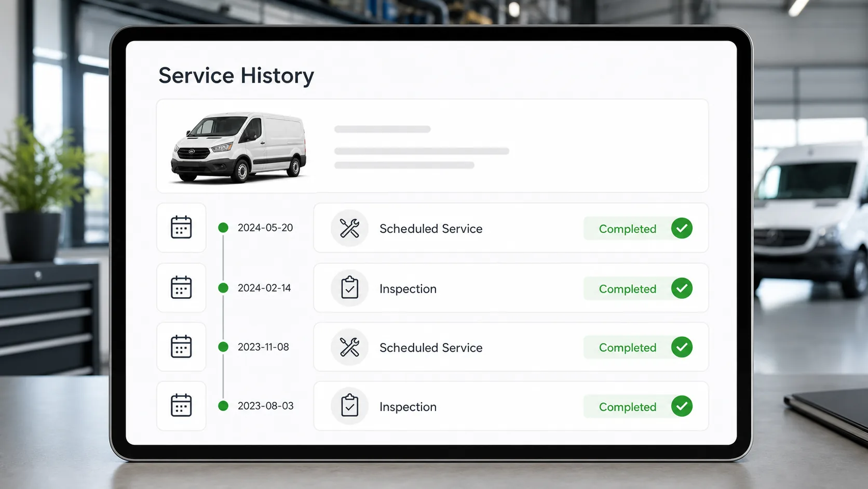The width and height of the screenshot is (868, 489).
Task: Click the calendar icon for 2024-05-20
Action: 181,228
